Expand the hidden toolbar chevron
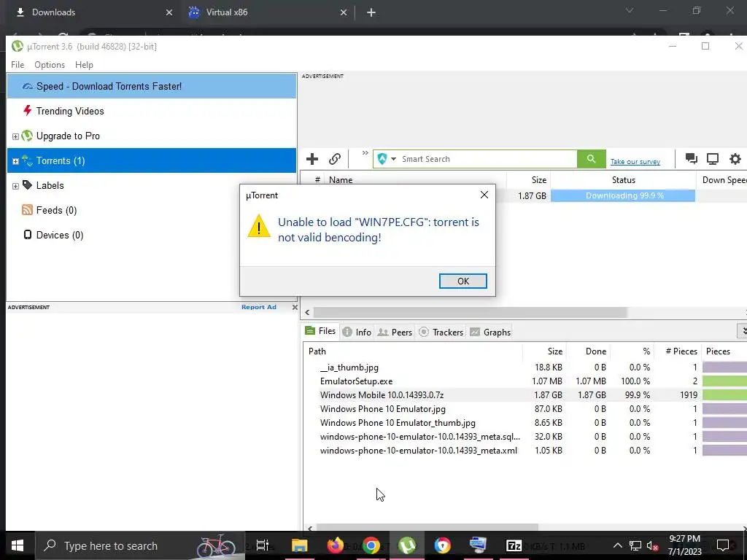The width and height of the screenshot is (747, 560). click(x=365, y=153)
